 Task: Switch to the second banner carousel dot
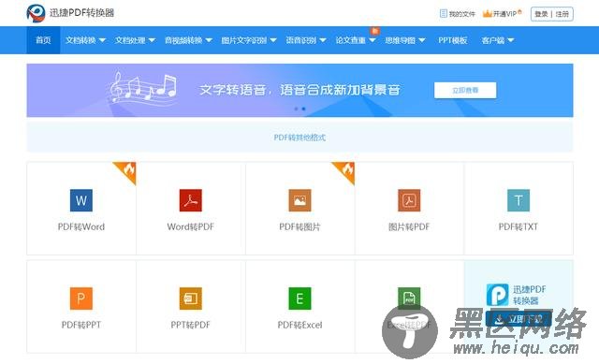(303, 109)
